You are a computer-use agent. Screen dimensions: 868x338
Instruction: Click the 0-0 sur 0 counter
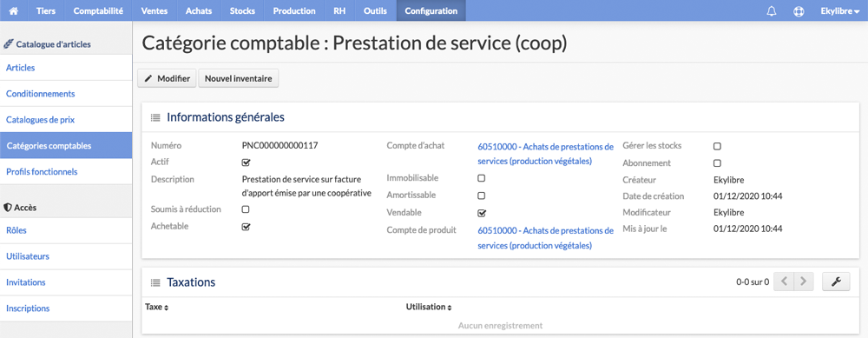tap(753, 282)
